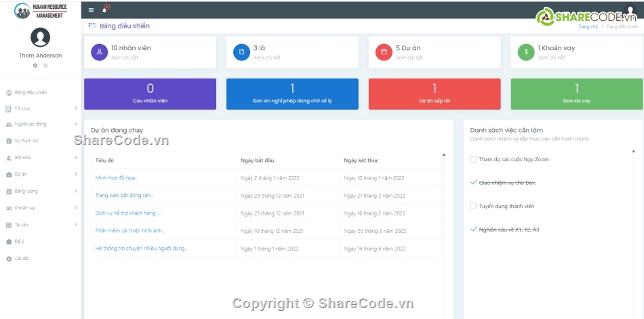Open the notification bell icon

pyautogui.click(x=104, y=10)
